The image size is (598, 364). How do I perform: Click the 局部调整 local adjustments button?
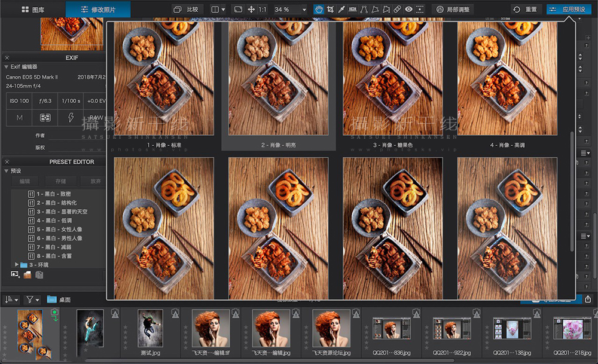click(453, 10)
